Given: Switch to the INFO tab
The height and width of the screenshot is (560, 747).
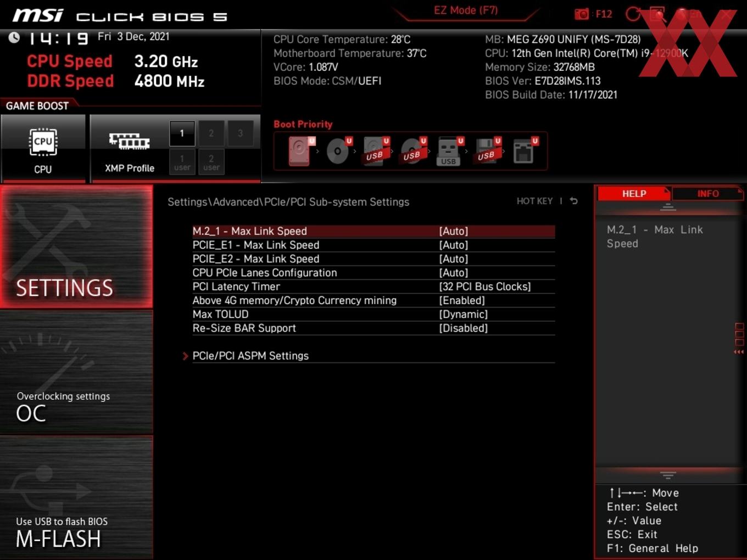Looking at the screenshot, I should coord(708,193).
